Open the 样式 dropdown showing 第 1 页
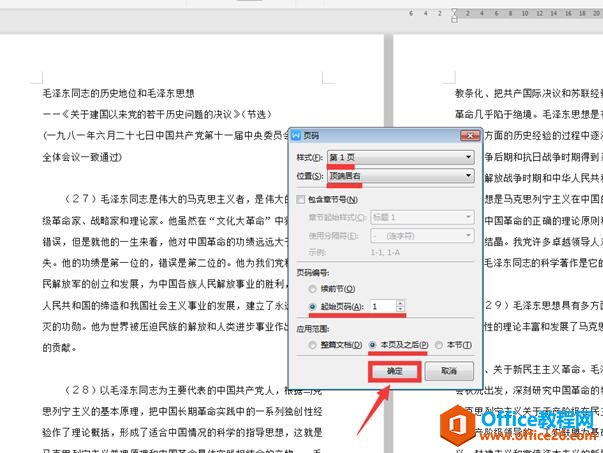The width and height of the screenshot is (603, 453). [400, 157]
